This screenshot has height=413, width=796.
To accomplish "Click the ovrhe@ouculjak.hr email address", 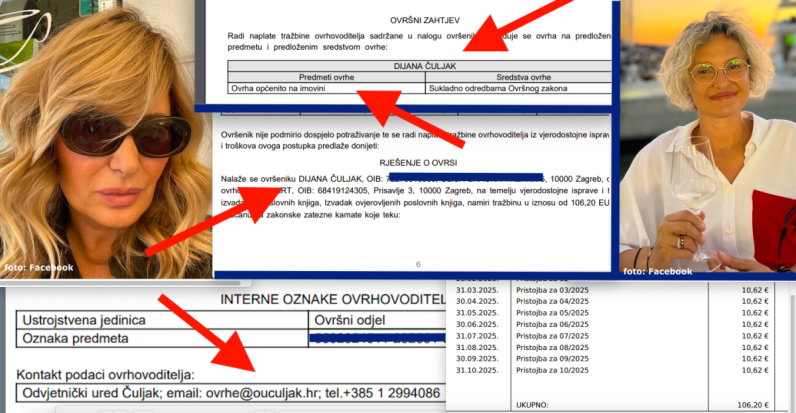I will [x=262, y=393].
